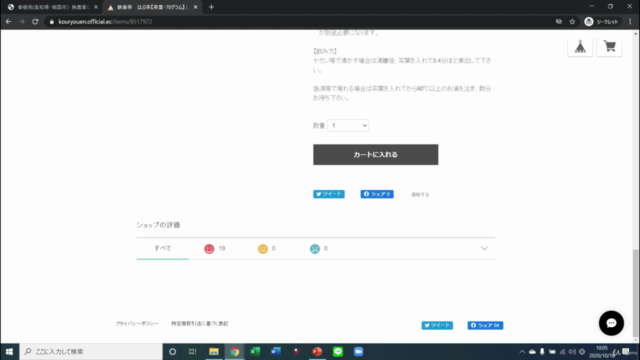The width and height of the screenshot is (640, 360).
Task: Click the footer Facebook share button
Action: [x=485, y=325]
